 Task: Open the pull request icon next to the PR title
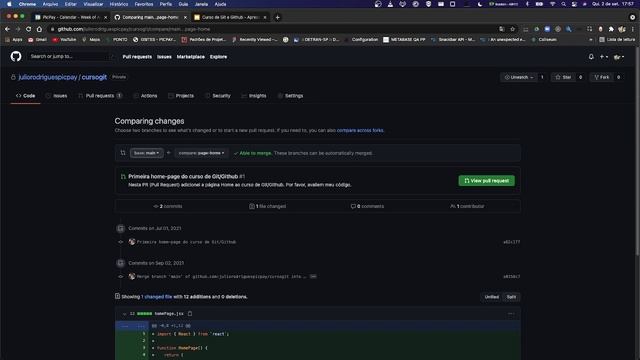[x=123, y=177]
